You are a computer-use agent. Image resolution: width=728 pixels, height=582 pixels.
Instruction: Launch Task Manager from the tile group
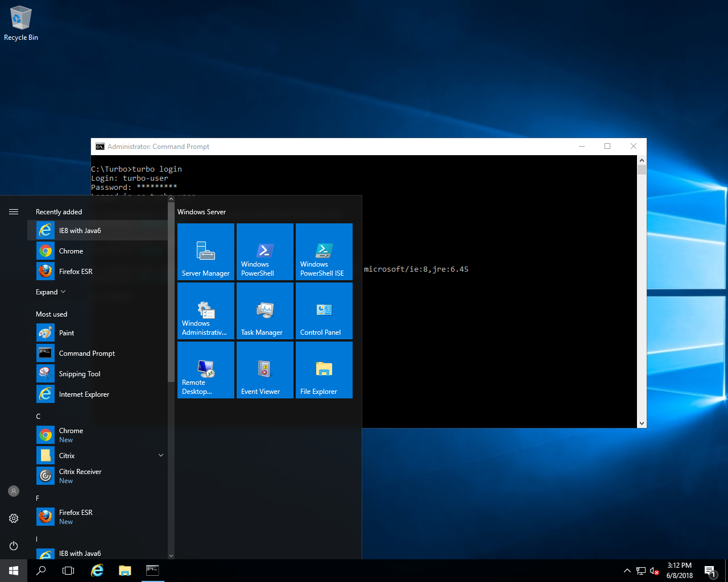[264, 310]
